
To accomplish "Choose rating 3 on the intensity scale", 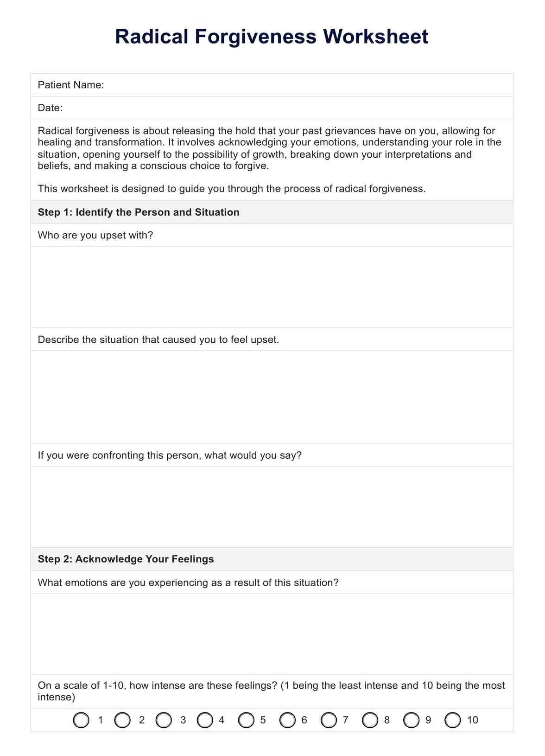I will (x=164, y=720).
